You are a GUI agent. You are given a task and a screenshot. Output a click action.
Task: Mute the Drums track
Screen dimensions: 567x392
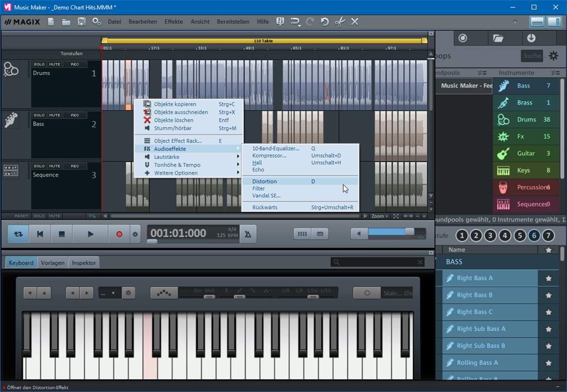pyautogui.click(x=54, y=64)
